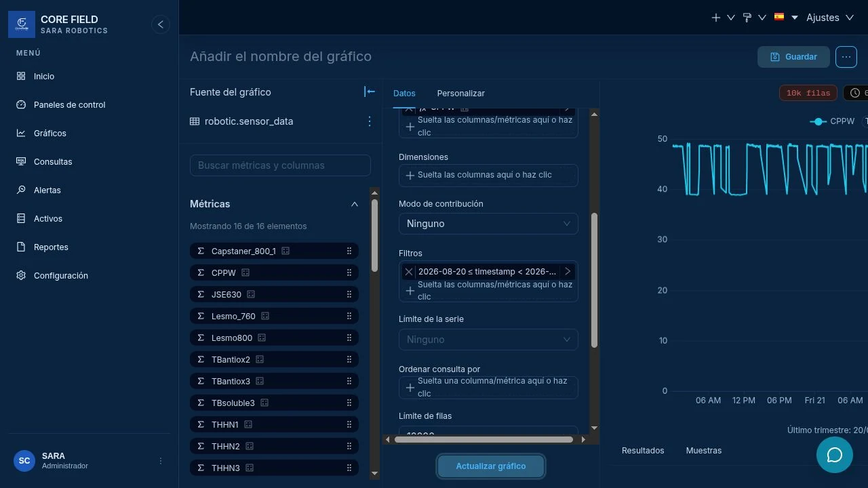Edit the chart name field
Screen dimensions: 868x488
281,57
